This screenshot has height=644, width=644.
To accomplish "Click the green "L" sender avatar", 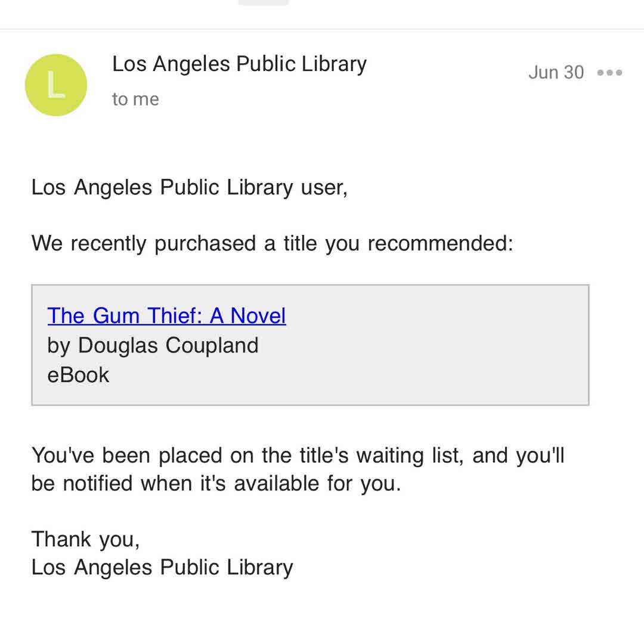I will coord(56,85).
